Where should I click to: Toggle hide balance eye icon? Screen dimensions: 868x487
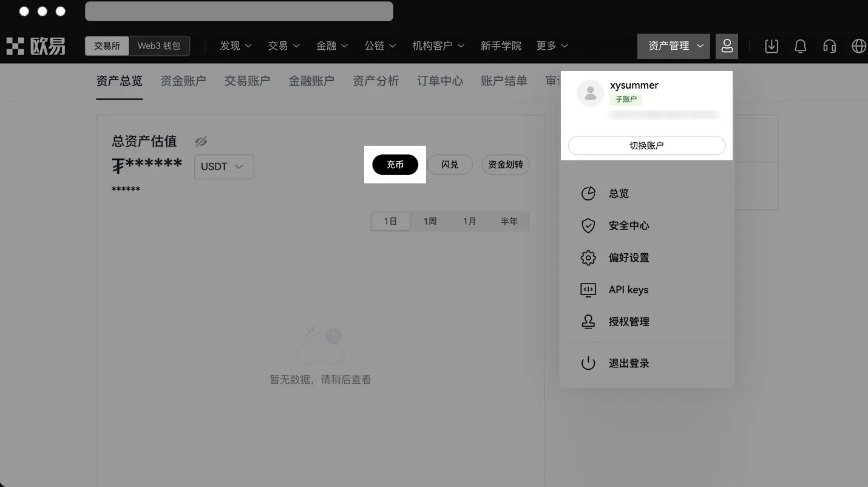[x=201, y=141]
